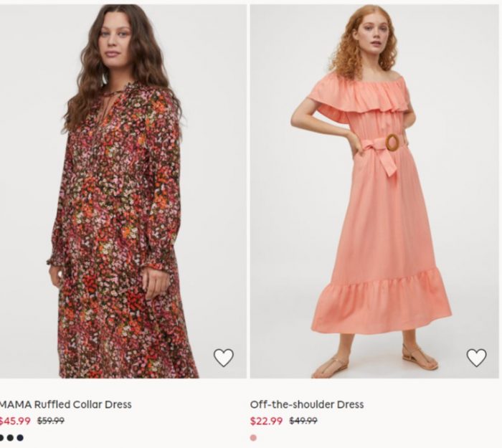The image size is (502, 448).
Task: Pick the middle black swatch under the MAMA dress
Action: (x=10, y=437)
